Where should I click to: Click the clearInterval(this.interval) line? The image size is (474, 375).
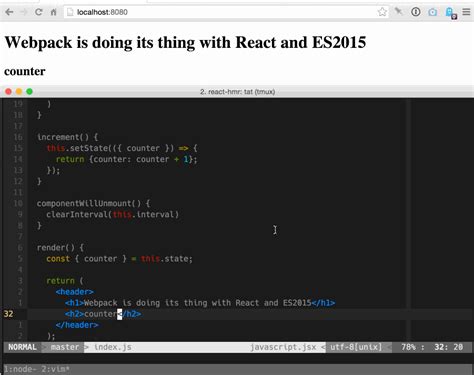coord(113,214)
